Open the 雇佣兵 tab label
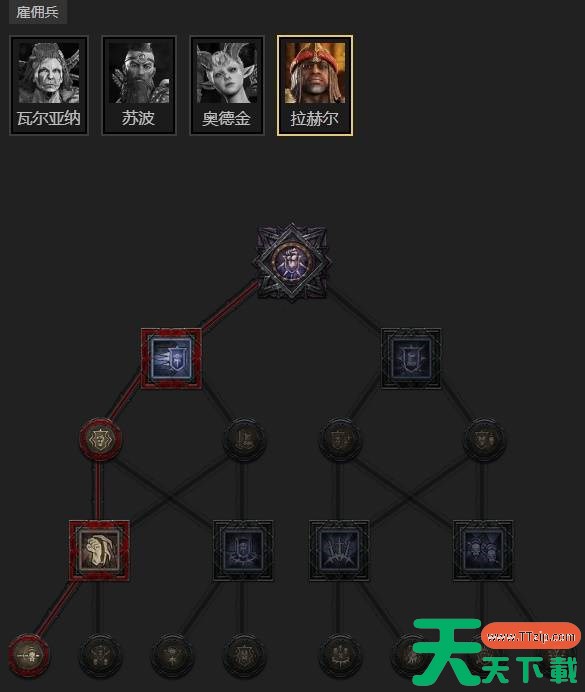The width and height of the screenshot is (585, 692). point(38,11)
